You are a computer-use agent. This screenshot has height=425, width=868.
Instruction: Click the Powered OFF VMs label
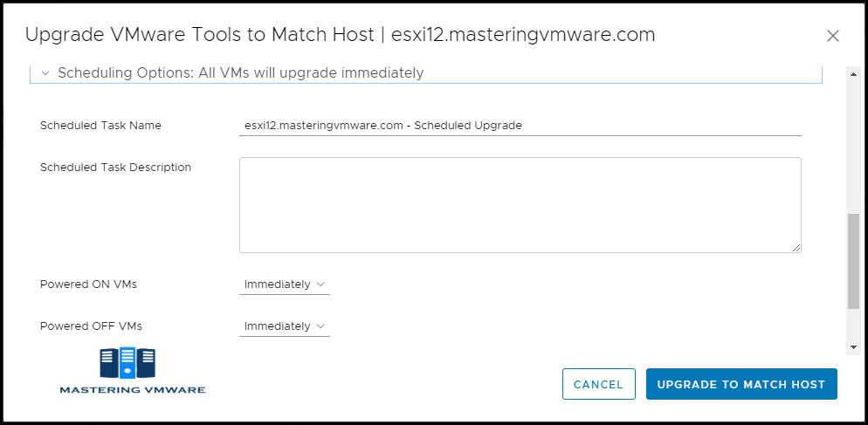coord(91,326)
